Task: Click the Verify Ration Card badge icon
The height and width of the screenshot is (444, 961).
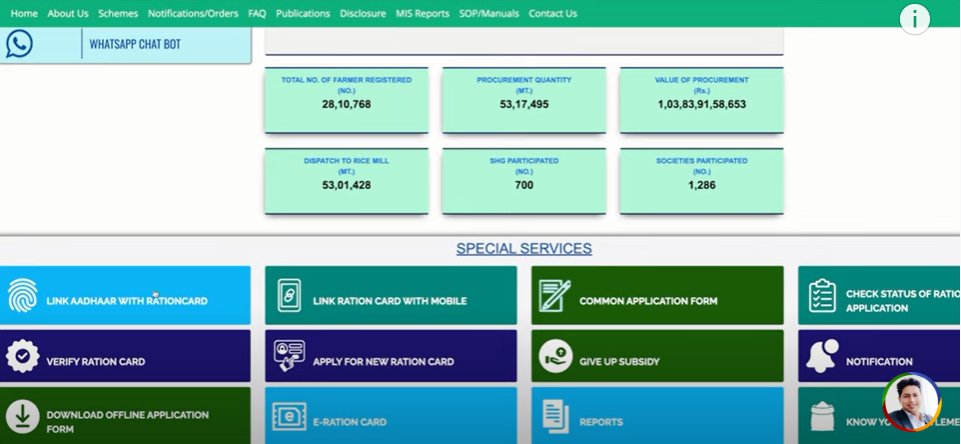Action: click(22, 357)
